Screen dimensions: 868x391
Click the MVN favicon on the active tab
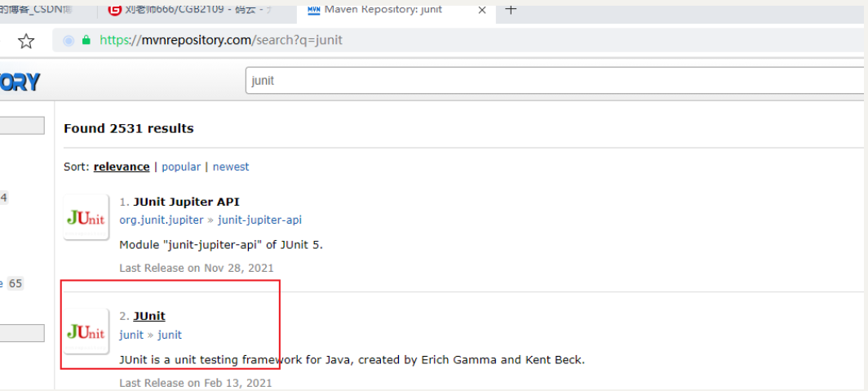312,10
